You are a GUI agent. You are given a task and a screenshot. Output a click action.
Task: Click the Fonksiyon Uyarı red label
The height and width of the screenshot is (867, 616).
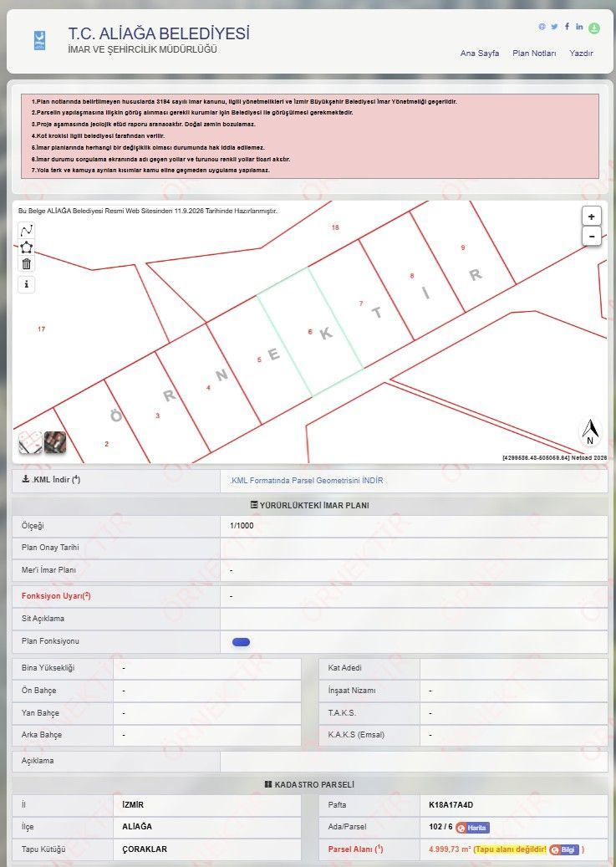[56, 596]
